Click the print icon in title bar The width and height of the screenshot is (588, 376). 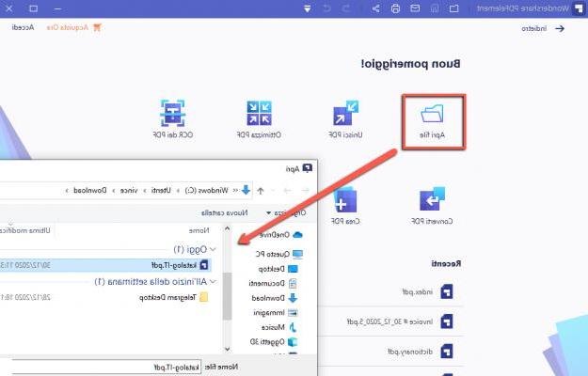(x=395, y=8)
